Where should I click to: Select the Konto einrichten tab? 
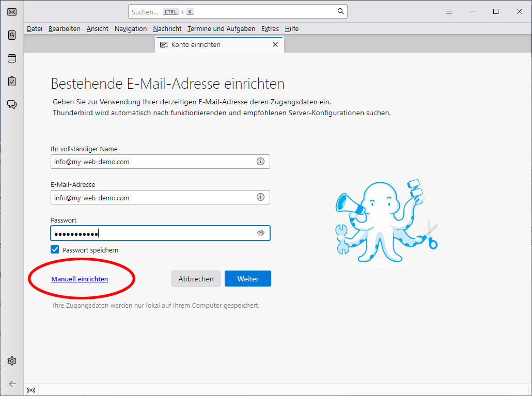pos(219,45)
